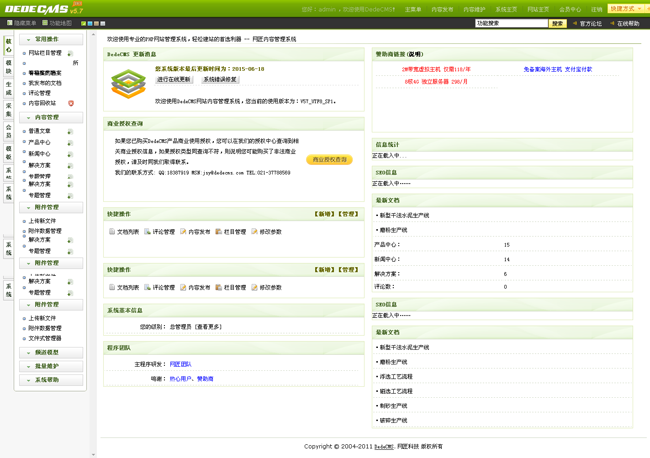The image size is (650, 458).
Task: Select the tan skin color swatch
Action: [97, 24]
